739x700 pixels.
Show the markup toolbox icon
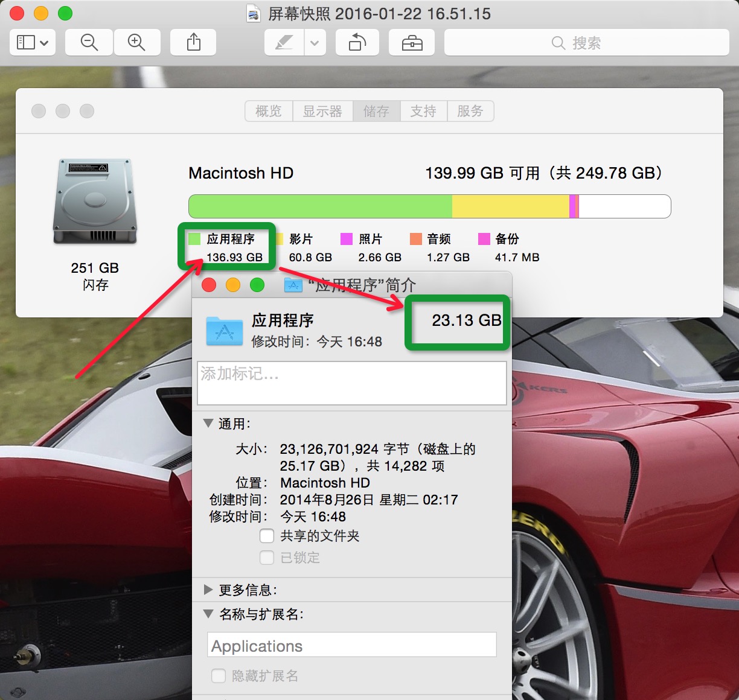point(412,43)
